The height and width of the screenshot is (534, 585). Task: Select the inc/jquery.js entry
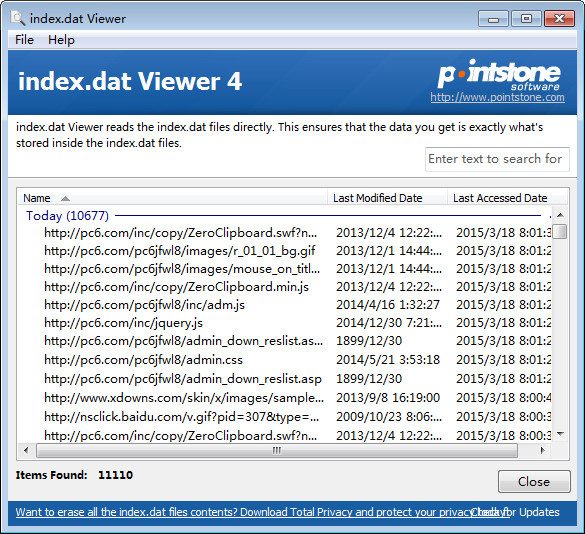pos(123,323)
